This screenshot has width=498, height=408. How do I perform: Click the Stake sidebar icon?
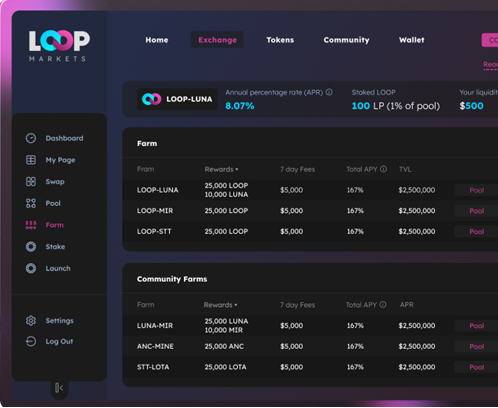click(x=31, y=247)
